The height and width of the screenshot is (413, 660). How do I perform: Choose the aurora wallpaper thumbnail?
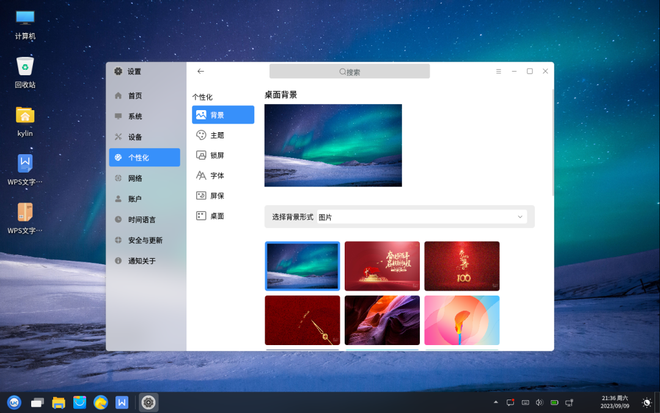pos(302,266)
